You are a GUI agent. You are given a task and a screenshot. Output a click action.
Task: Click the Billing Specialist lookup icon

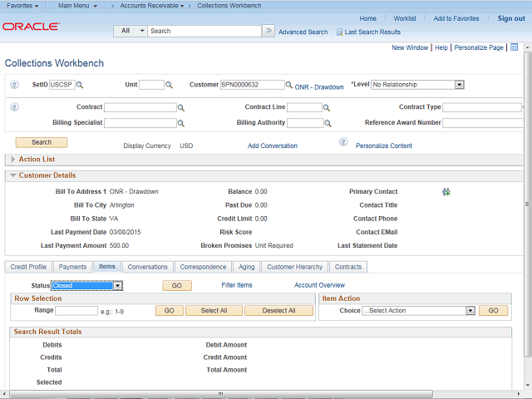181,123
